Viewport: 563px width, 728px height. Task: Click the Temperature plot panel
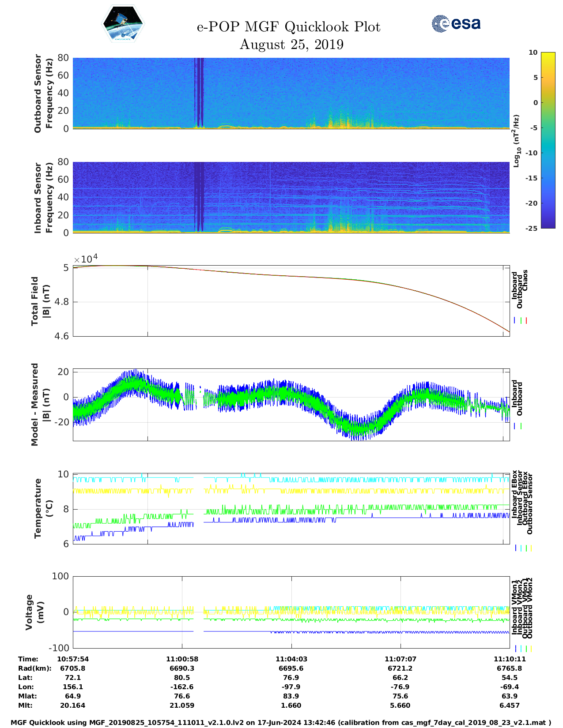coord(291,509)
